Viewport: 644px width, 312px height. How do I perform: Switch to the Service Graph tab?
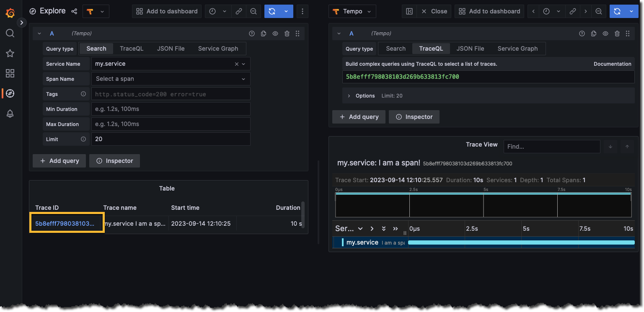pyautogui.click(x=217, y=48)
